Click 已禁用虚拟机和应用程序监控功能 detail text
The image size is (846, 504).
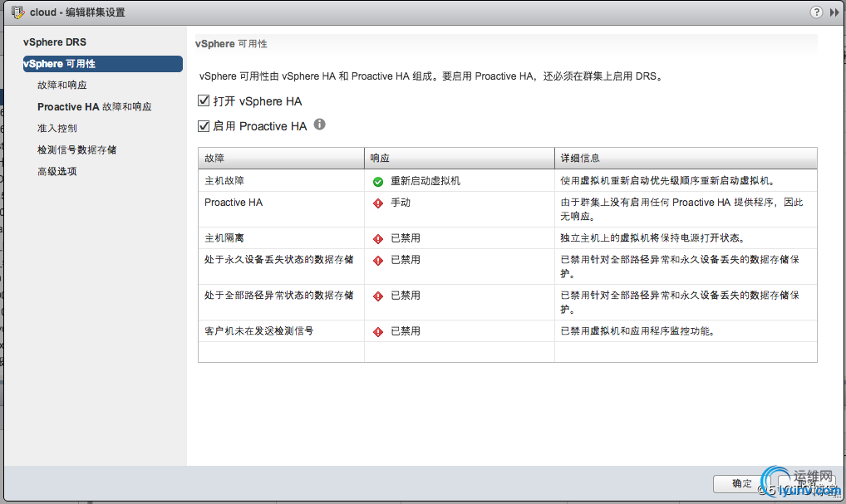tap(639, 331)
